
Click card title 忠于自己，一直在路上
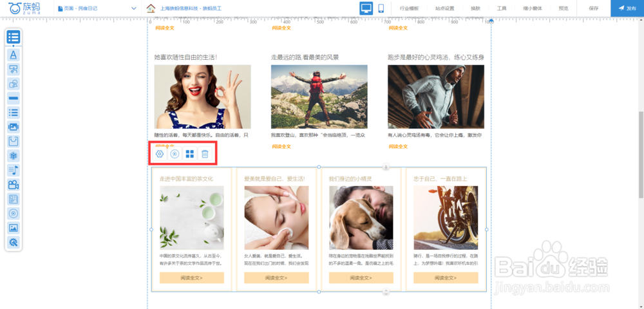440,179
